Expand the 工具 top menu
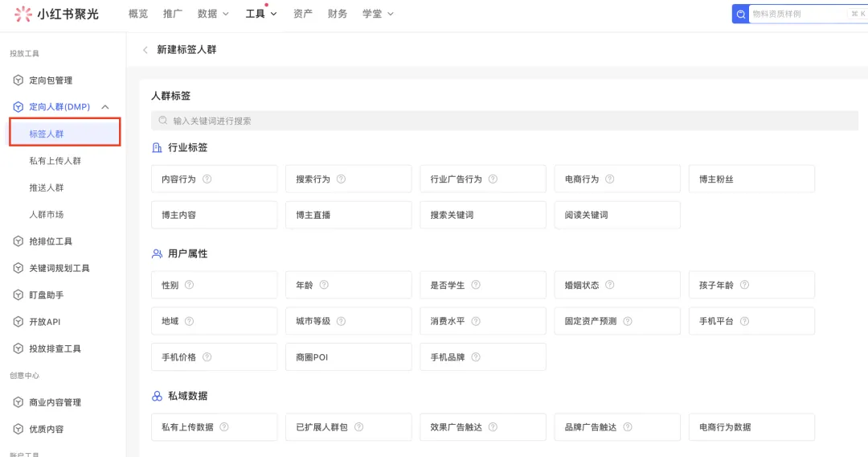The image size is (868, 457). 260,14
